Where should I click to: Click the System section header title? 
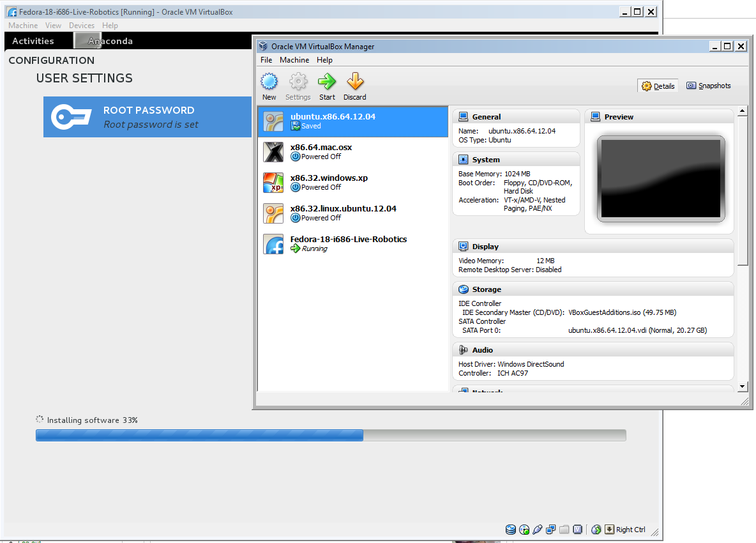486,160
